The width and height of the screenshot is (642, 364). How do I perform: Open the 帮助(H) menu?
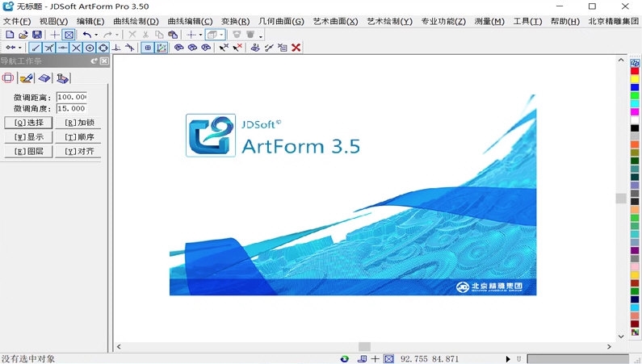565,21
